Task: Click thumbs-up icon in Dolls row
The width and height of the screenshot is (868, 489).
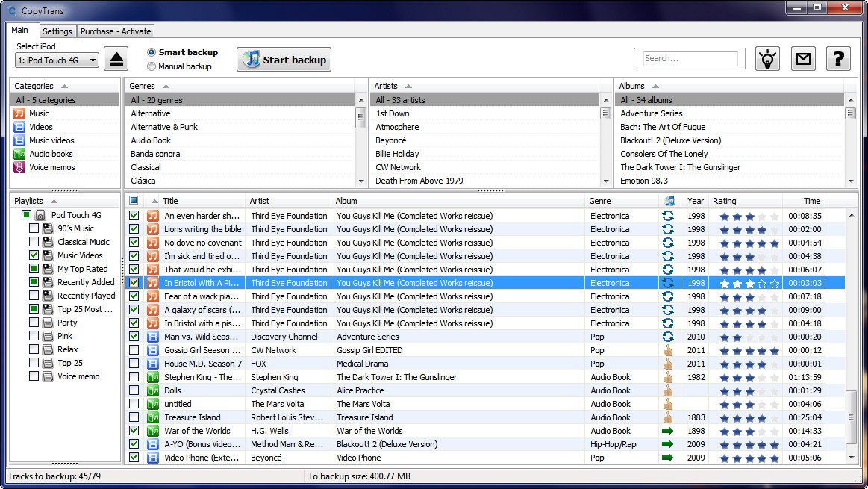Action: pyautogui.click(x=668, y=390)
